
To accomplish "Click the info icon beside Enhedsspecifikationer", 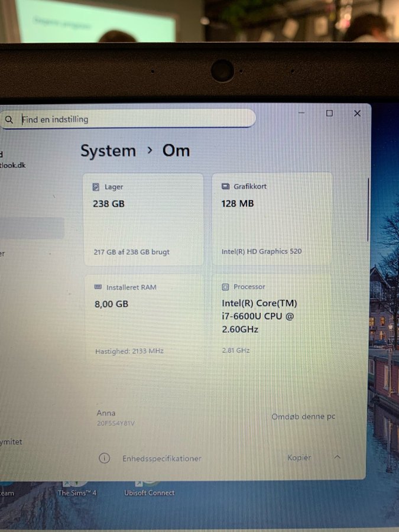I will [104, 458].
